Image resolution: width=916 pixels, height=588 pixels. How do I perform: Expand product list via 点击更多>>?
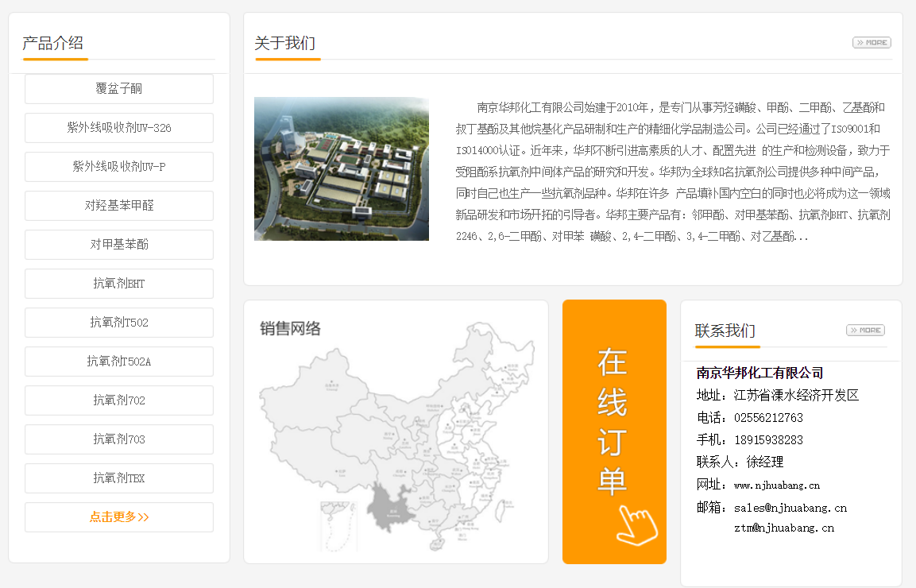coord(119,517)
